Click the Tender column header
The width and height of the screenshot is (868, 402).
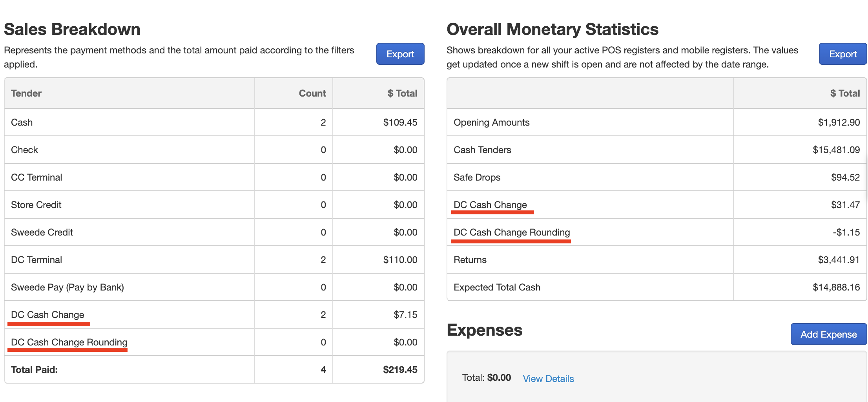26,93
